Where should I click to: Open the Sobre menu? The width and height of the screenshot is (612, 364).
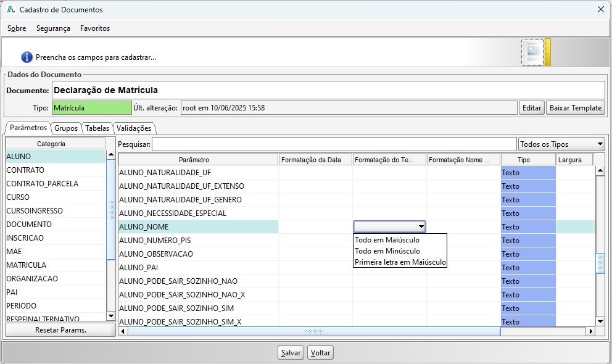point(17,28)
